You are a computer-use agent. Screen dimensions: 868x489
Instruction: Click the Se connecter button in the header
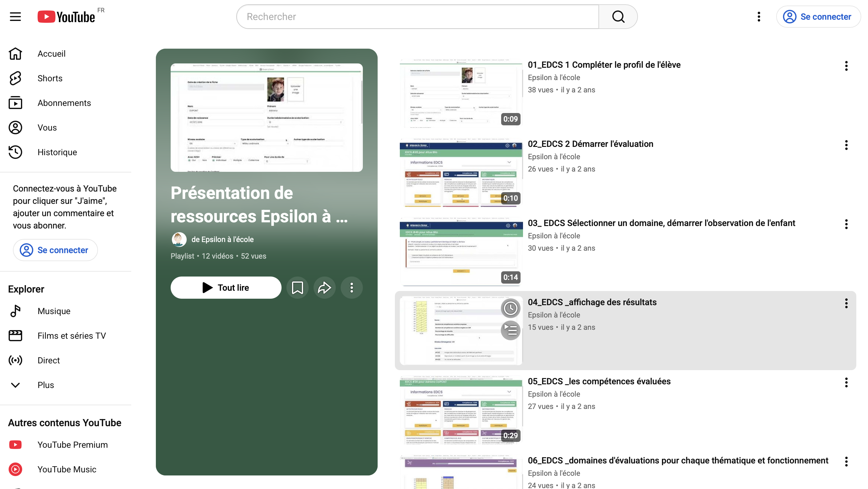click(818, 17)
